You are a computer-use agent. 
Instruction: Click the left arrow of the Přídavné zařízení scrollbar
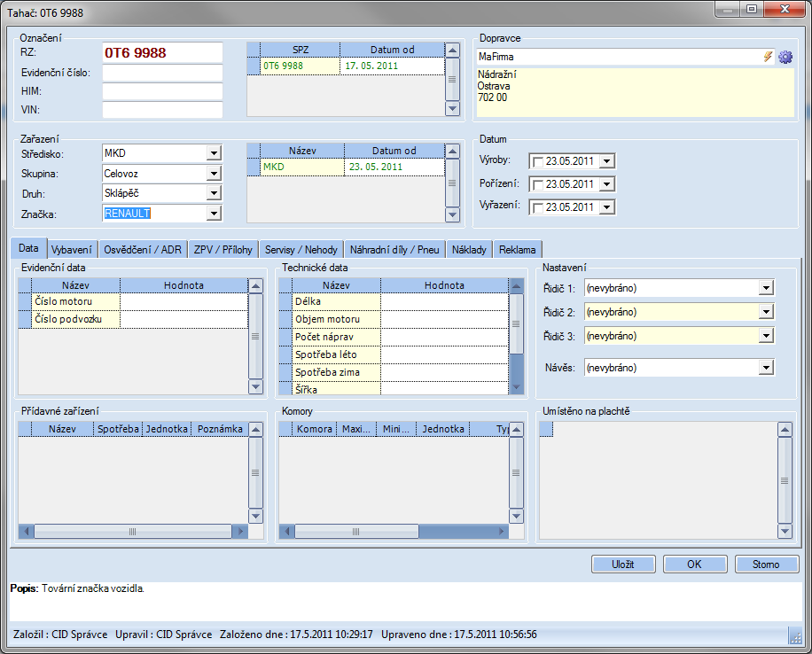(x=26, y=532)
